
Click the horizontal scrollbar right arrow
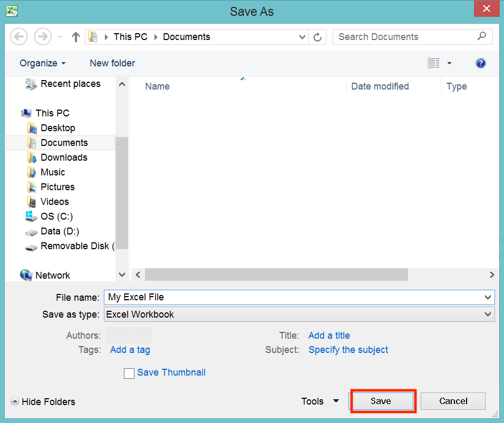click(492, 274)
